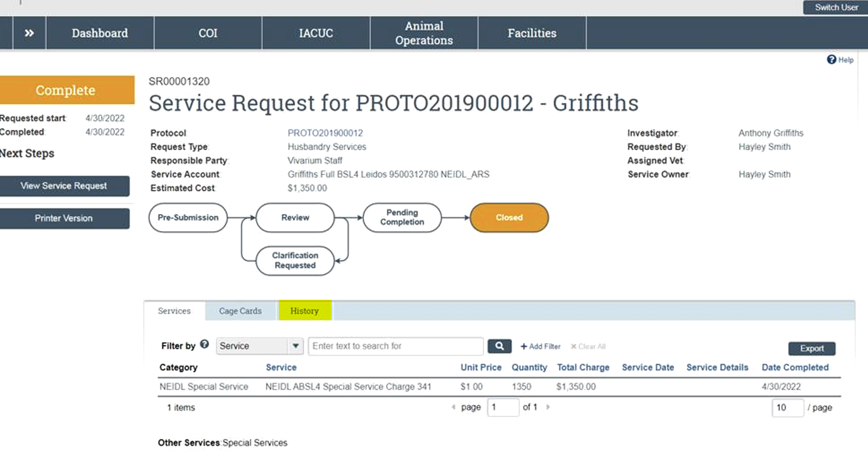Click the Export button
This screenshot has width=868, height=456.
pyautogui.click(x=811, y=348)
